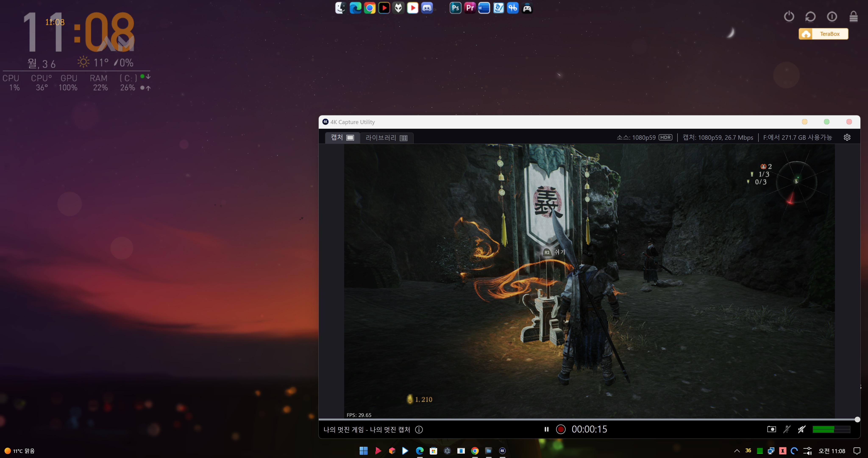Launch Discord from the top dock
The image size is (868, 458).
point(427,8)
